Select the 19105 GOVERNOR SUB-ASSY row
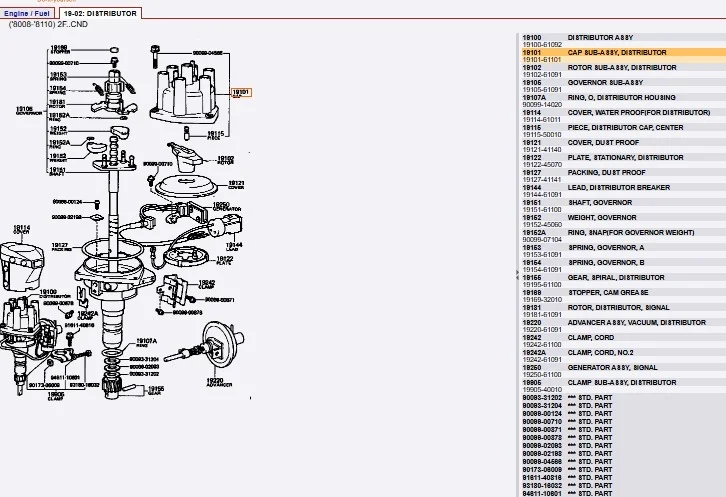Viewport: 726px width, 497px height. coord(623,86)
